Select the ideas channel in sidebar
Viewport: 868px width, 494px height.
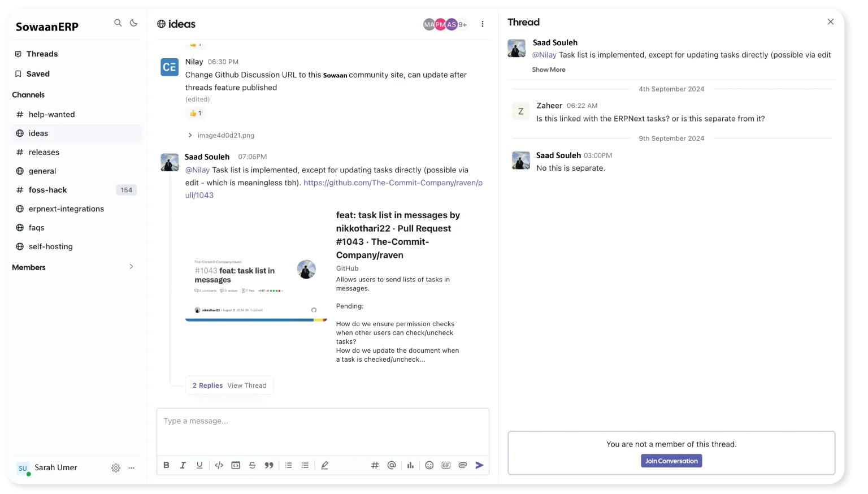pyautogui.click(x=77, y=133)
